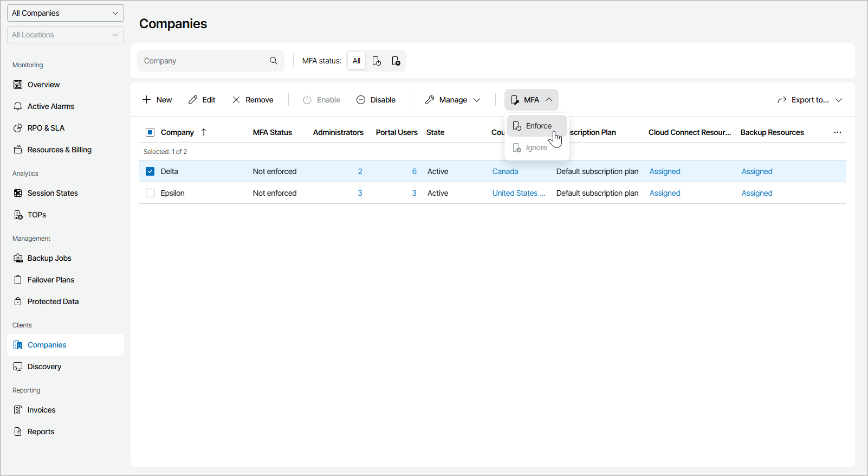Open Delta Backup Resources Assigned link
This screenshot has width=868, height=476.
[757, 171]
